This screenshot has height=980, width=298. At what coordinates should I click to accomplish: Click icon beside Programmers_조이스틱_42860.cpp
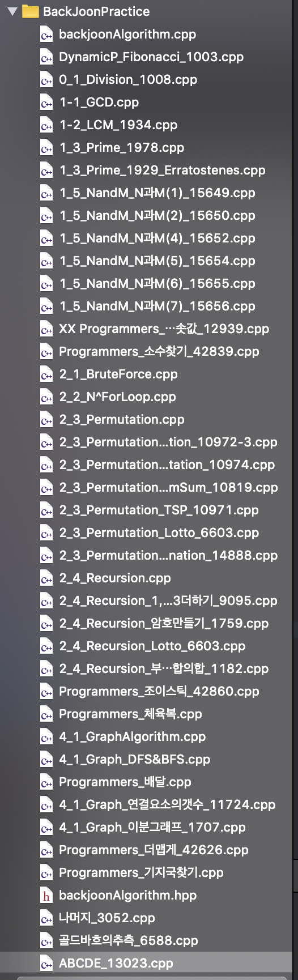[46, 692]
